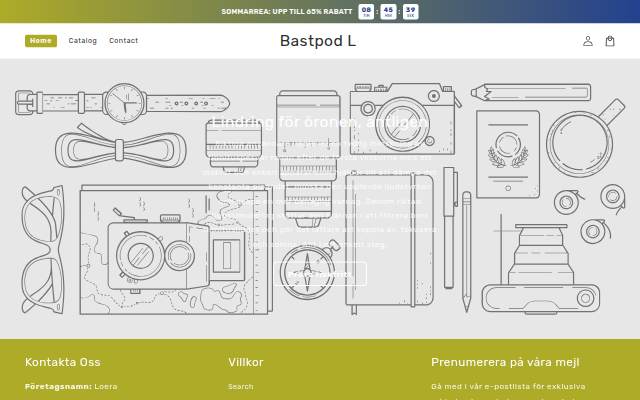This screenshot has width=640, height=400.
Task: Click the Företagsnamn: Loera text
Action: [71, 387]
